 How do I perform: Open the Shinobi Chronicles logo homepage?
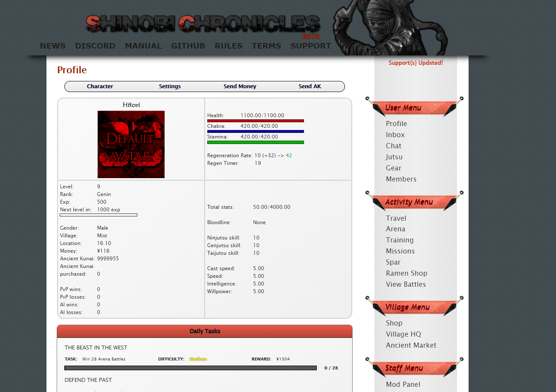click(203, 23)
